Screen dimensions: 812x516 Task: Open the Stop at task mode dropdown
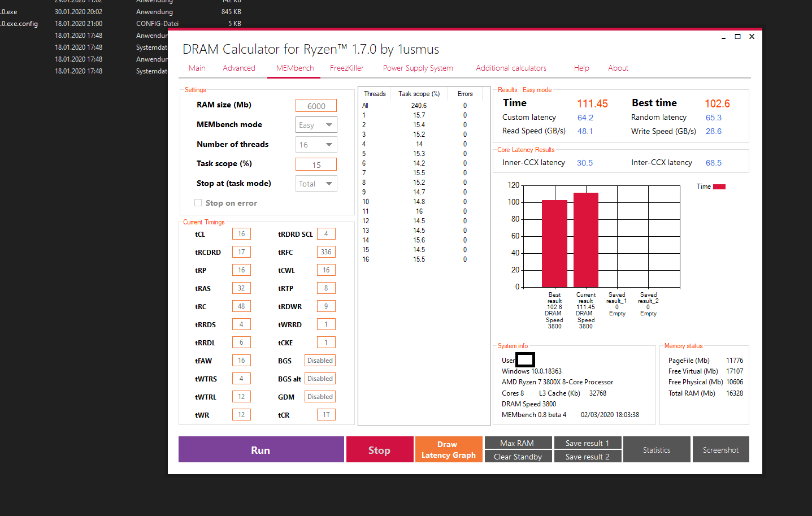tap(316, 184)
